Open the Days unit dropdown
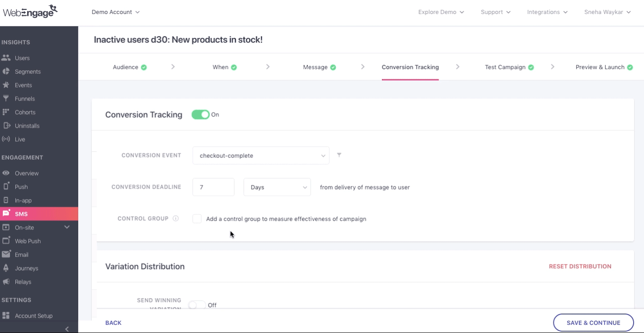 (x=277, y=187)
